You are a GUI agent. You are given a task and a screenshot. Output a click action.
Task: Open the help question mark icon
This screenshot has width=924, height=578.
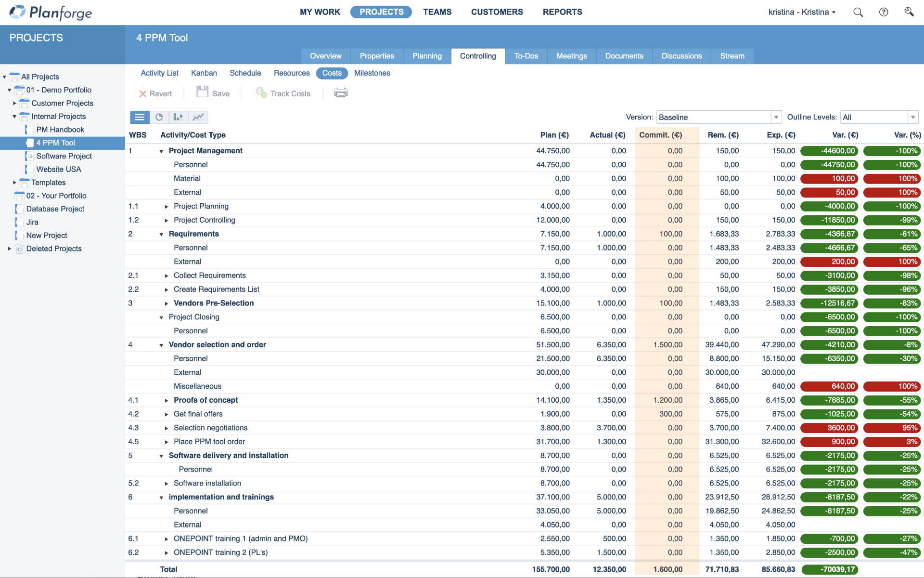point(884,12)
